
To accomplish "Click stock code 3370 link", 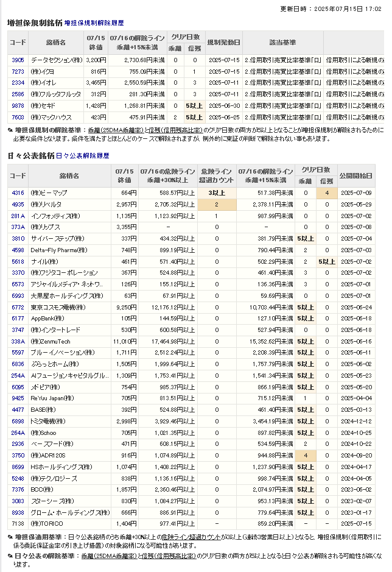I will point(18,272).
